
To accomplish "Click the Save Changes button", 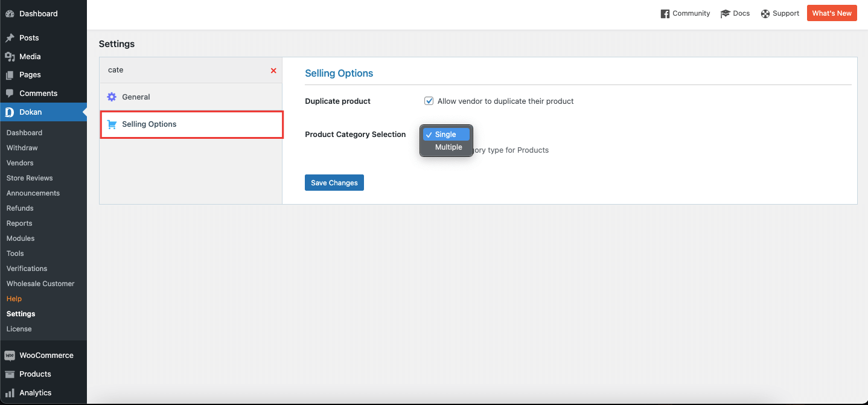I will tap(334, 183).
